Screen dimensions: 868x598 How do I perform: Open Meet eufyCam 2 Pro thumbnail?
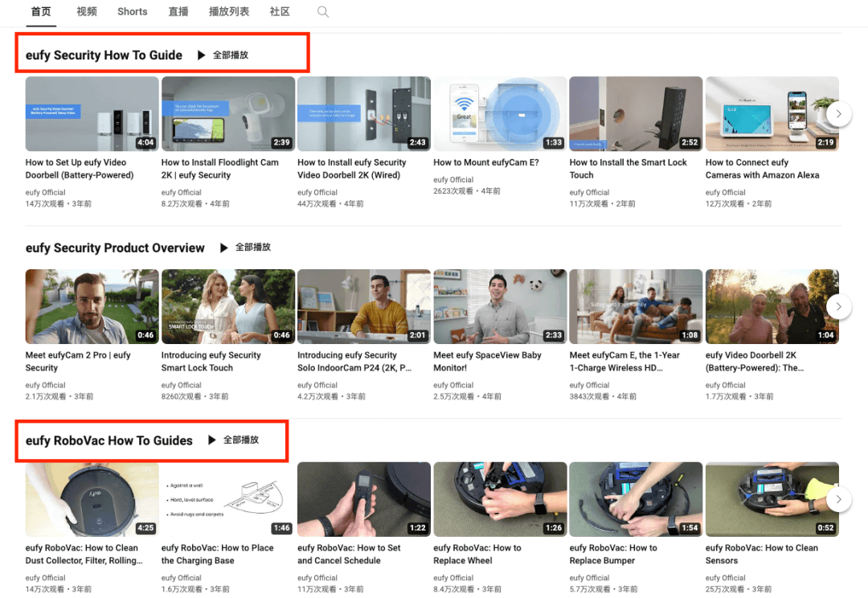pos(92,306)
